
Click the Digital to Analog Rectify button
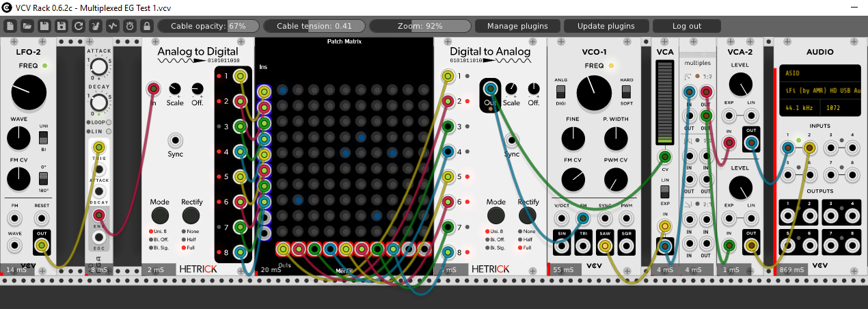point(528,215)
